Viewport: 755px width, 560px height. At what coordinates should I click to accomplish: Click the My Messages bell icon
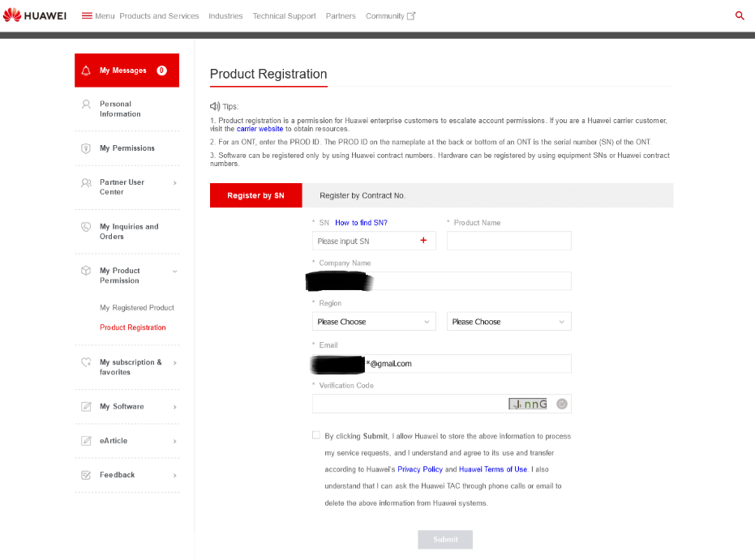tap(86, 71)
